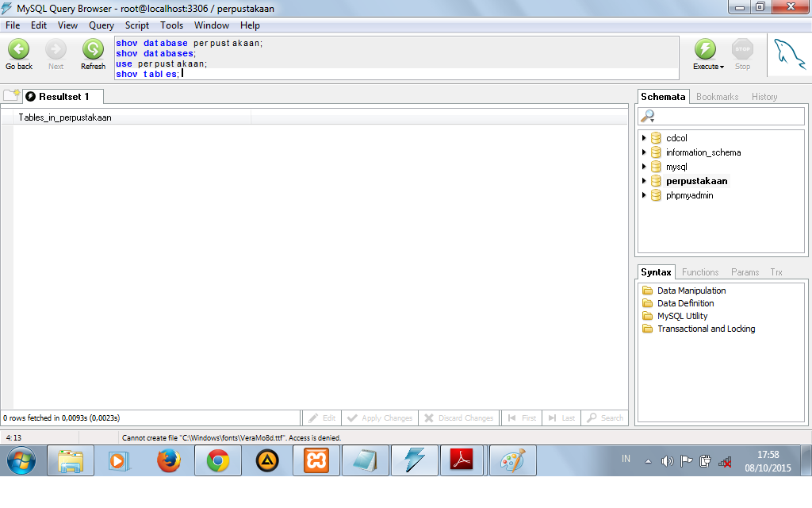Expand the information_schema database
The height and width of the screenshot is (508, 812).
coord(644,152)
